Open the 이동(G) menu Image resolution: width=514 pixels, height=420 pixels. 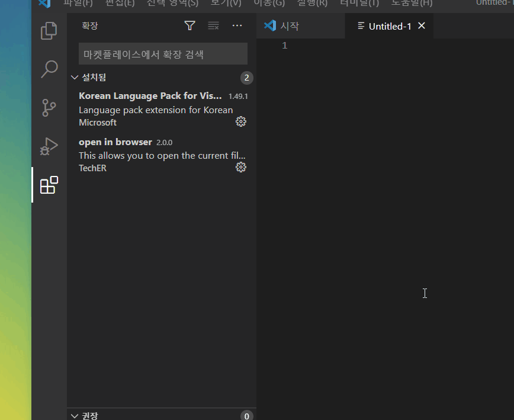point(269,4)
